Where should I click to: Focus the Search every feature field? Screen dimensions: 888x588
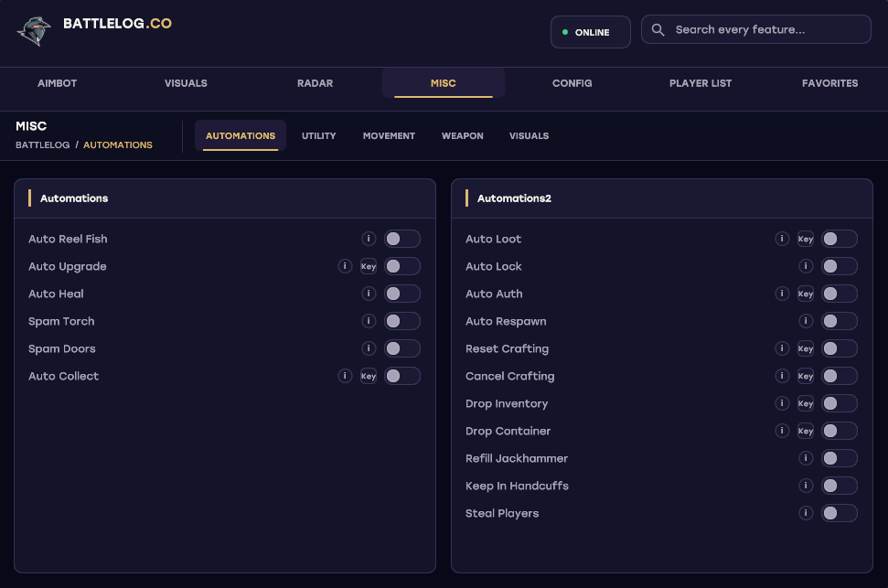(756, 29)
